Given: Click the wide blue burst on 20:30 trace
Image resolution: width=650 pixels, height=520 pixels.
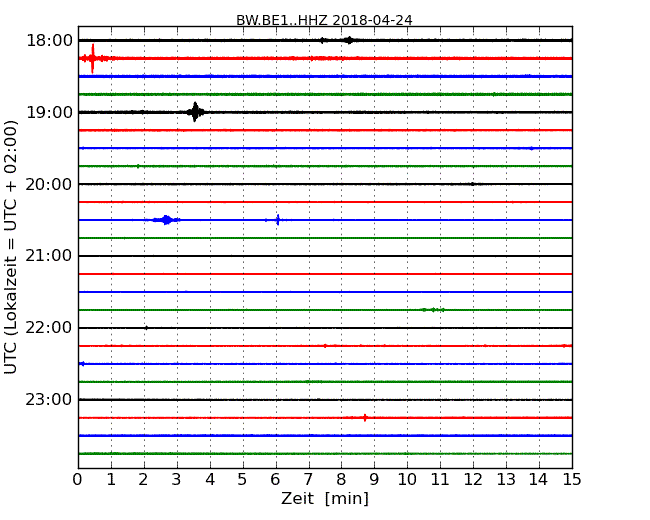Looking at the screenshot, I should [166, 220].
